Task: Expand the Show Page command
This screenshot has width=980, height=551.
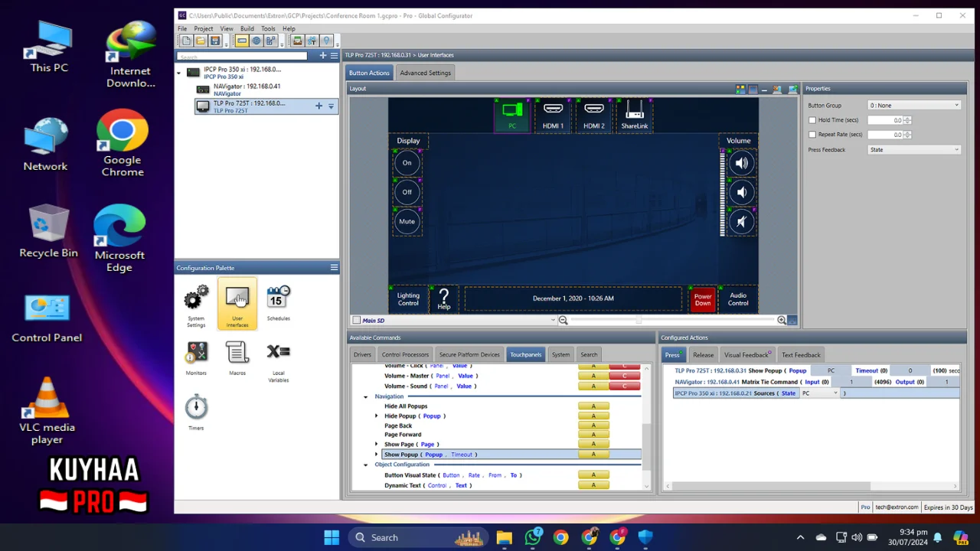Action: 376,445
